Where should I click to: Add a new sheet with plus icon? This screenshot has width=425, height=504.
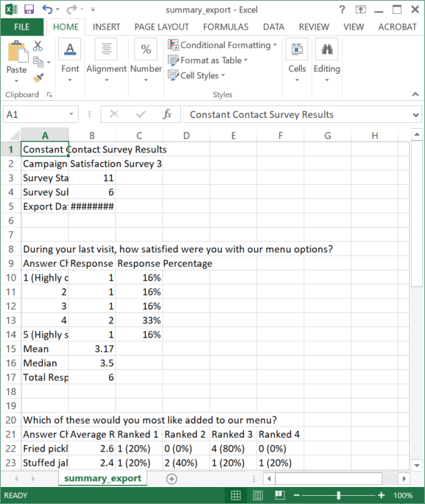(172, 479)
